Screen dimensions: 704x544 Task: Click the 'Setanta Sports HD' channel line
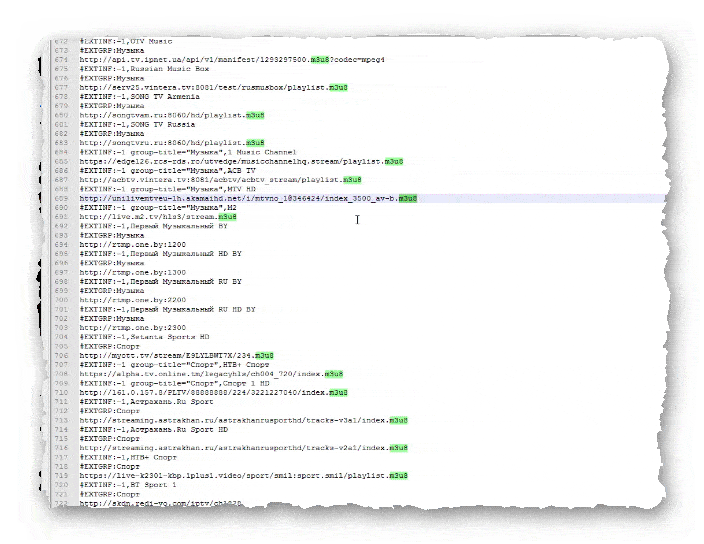pos(144,337)
